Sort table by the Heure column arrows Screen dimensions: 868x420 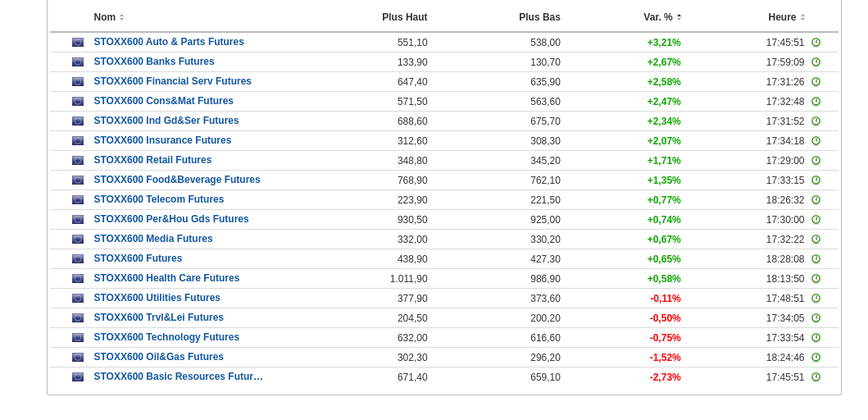tap(802, 17)
